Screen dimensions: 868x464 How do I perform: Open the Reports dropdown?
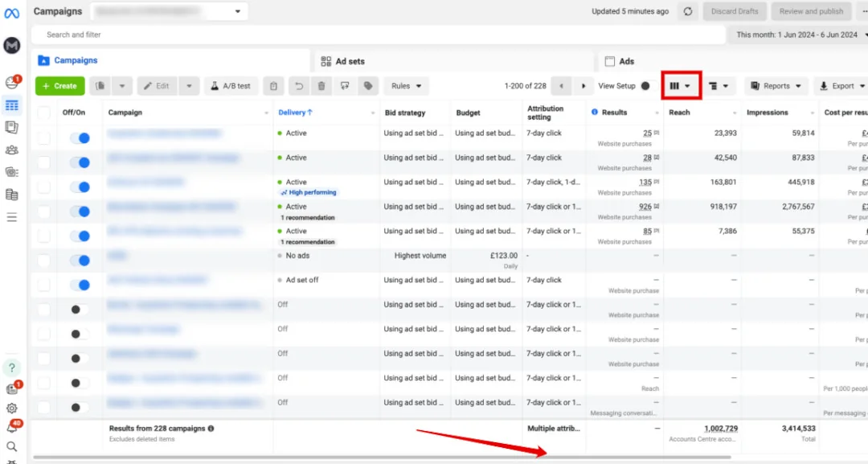[x=776, y=86]
